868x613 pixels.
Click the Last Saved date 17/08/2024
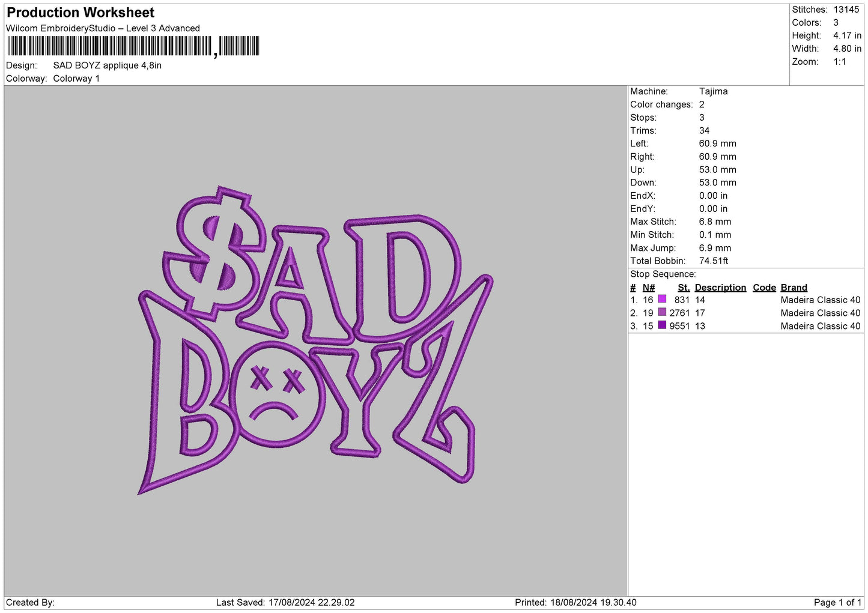click(x=291, y=603)
